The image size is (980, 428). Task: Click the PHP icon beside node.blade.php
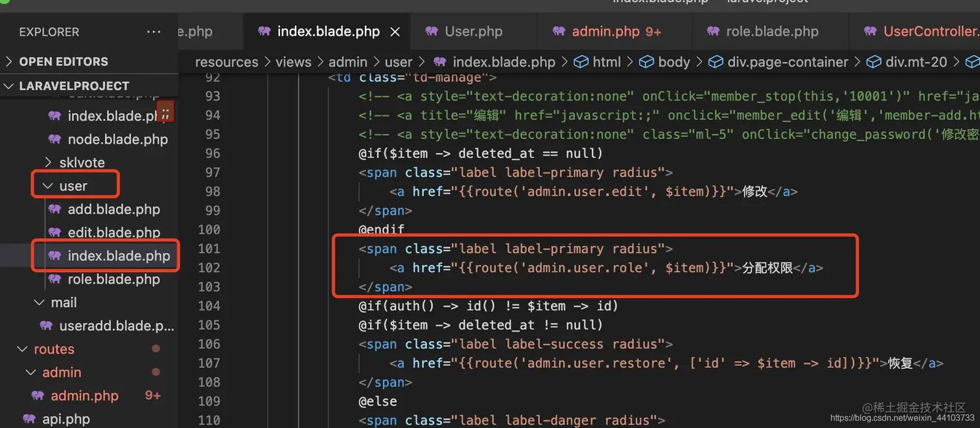click(x=55, y=139)
